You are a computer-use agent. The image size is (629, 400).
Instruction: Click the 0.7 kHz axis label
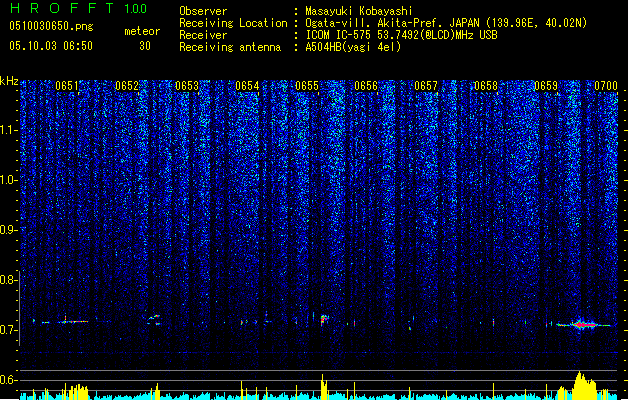(9, 330)
